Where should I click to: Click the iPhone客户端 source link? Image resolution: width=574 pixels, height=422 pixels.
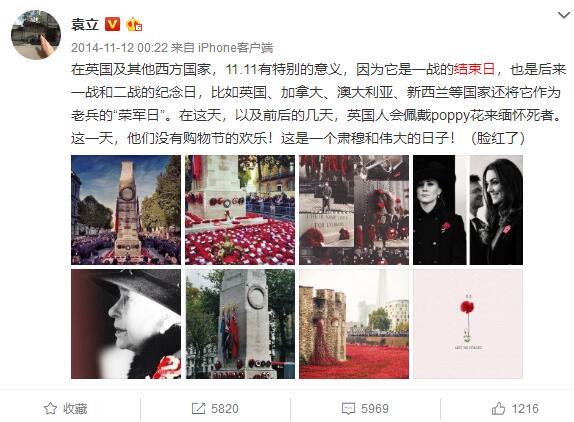(x=235, y=48)
